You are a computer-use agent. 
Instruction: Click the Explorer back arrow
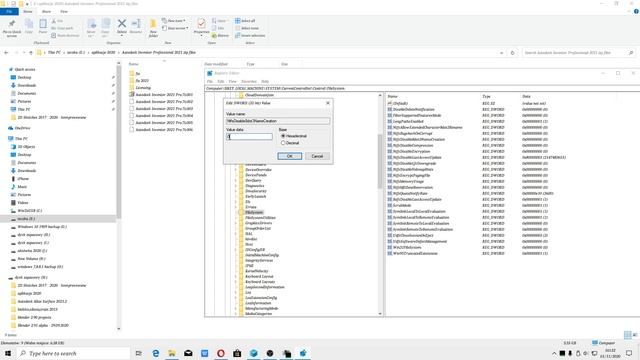tap(6, 53)
